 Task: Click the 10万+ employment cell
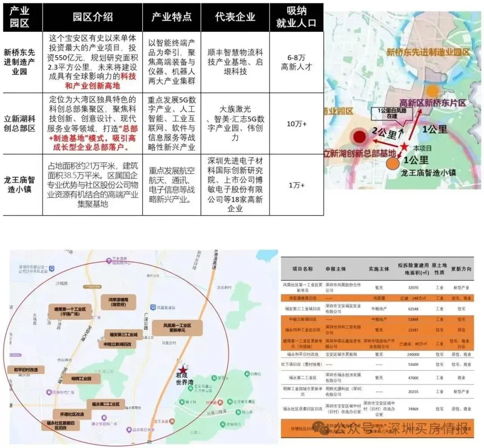pos(296,124)
